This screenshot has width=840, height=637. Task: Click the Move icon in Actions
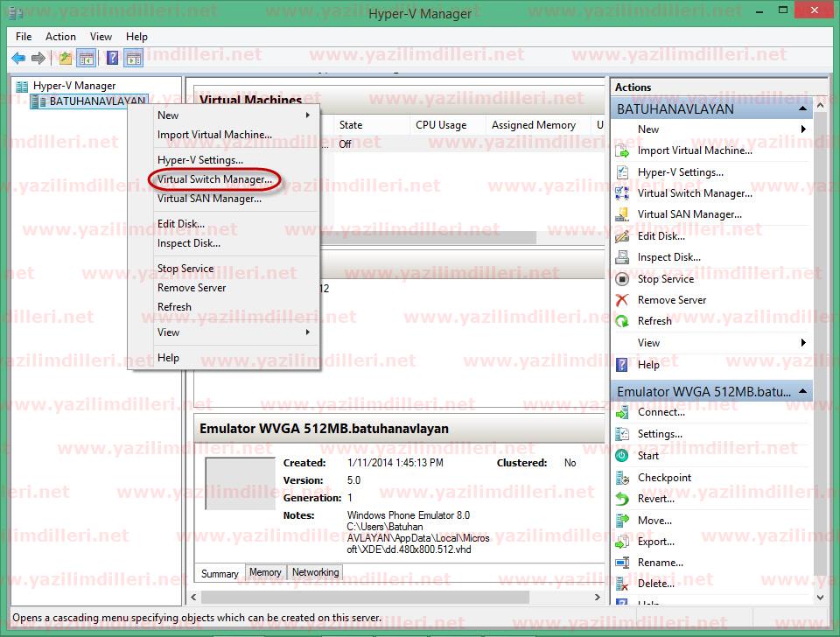622,521
